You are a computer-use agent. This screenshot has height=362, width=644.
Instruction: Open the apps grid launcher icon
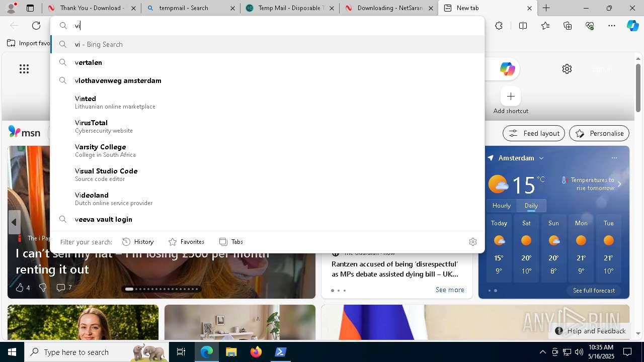(24, 69)
